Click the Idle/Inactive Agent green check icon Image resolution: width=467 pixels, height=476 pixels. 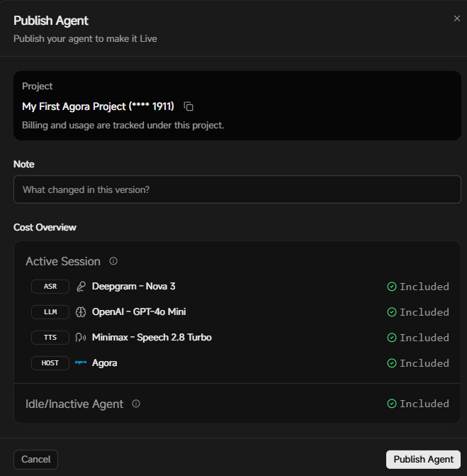392,404
